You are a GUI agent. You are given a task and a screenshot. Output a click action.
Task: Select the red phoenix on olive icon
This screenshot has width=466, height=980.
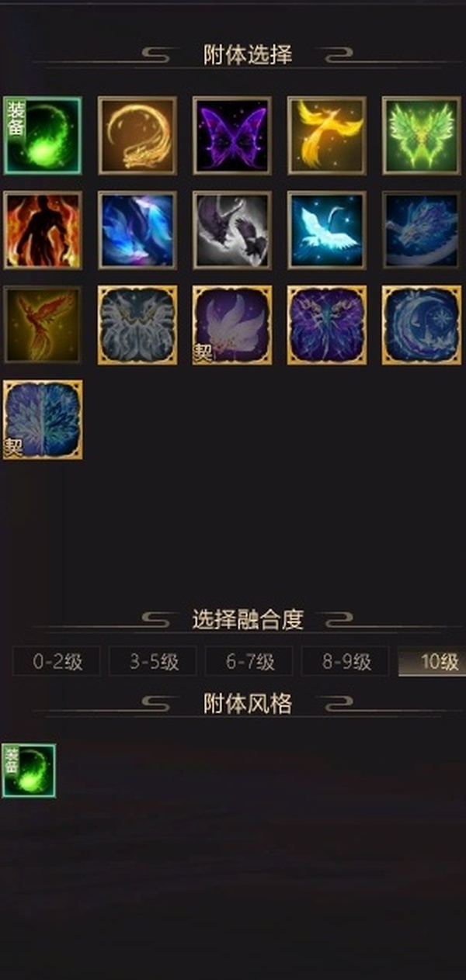click(43, 325)
